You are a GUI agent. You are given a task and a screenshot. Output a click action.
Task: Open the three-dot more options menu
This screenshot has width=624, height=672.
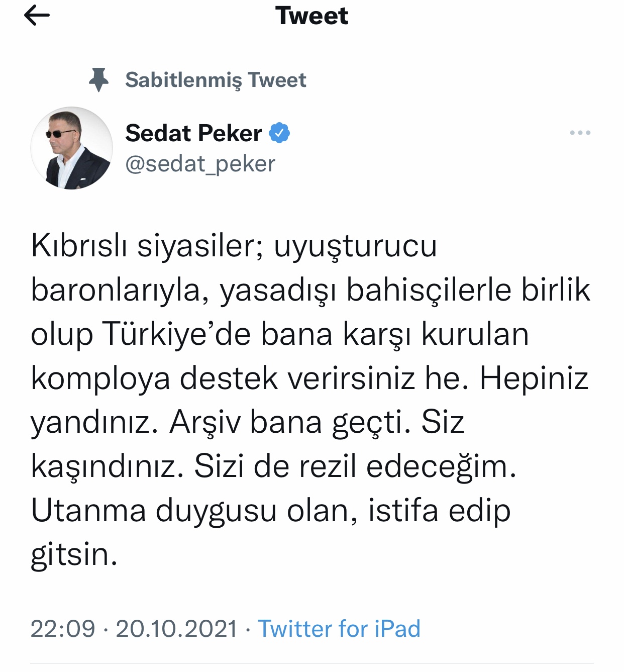click(x=580, y=133)
